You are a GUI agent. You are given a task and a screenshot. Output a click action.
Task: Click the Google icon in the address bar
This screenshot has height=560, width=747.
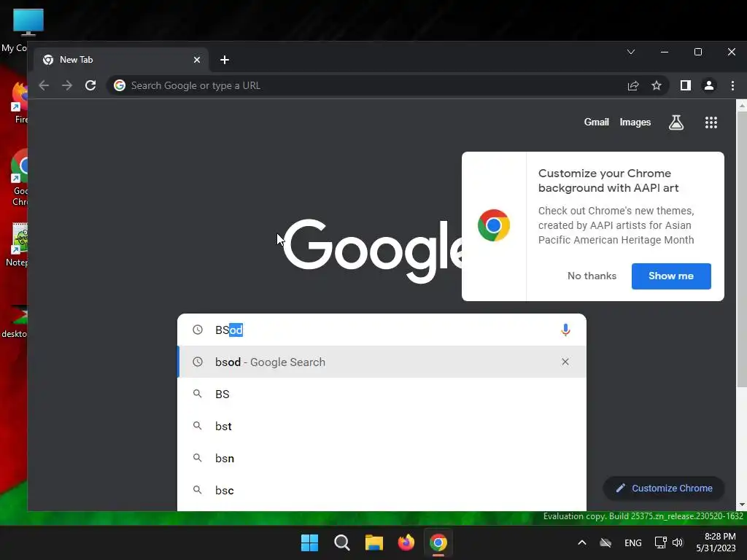[120, 86]
